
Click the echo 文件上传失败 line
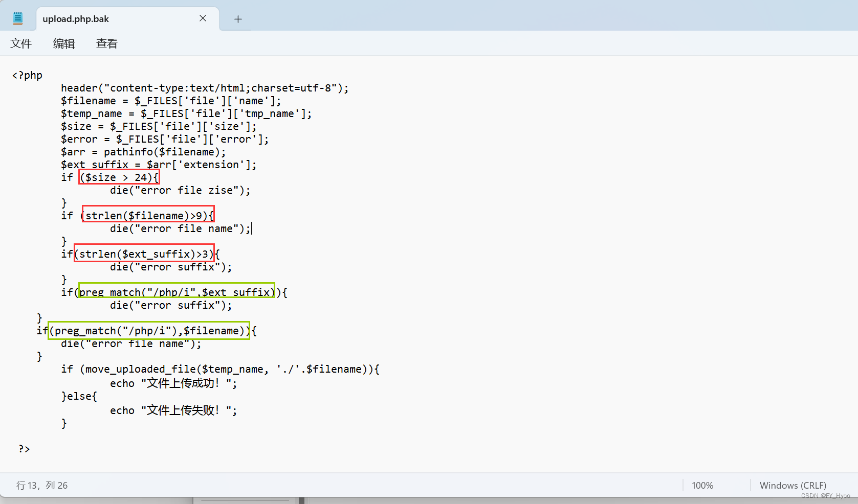click(174, 410)
